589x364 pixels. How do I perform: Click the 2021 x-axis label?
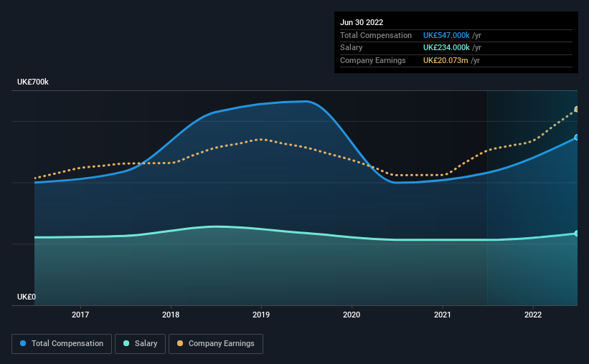(443, 315)
